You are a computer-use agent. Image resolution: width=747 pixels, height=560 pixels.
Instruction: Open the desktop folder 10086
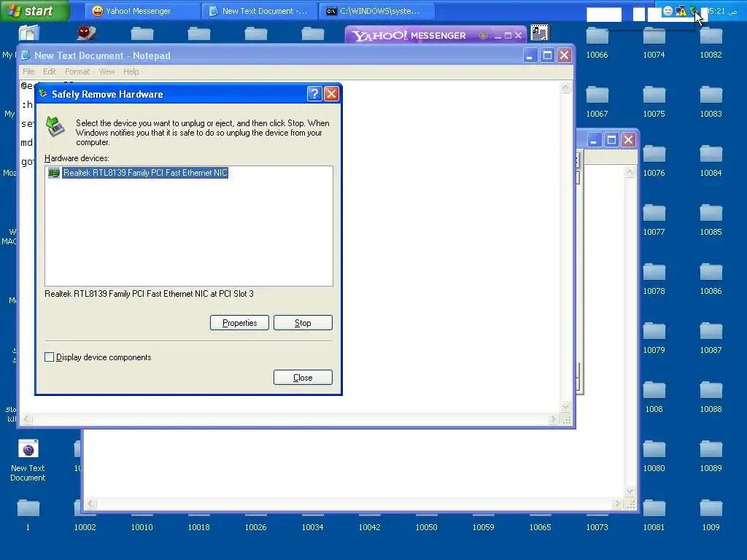pos(711,279)
